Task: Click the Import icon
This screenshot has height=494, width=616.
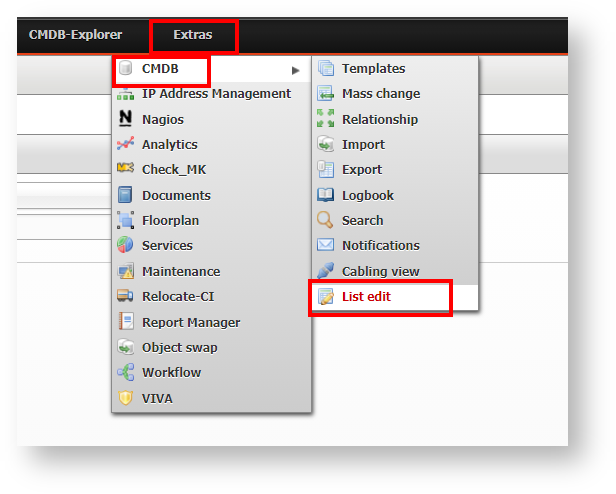Action: pos(326,144)
